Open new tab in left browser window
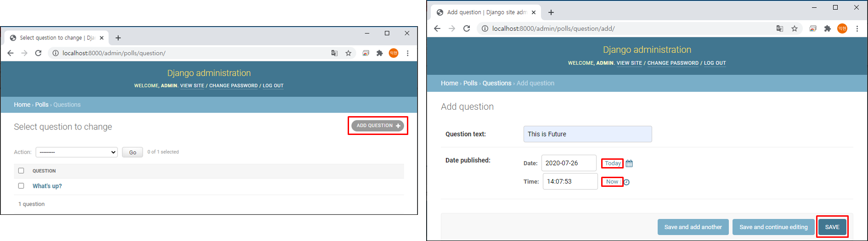Image resolution: width=868 pixels, height=241 pixels. click(x=118, y=38)
